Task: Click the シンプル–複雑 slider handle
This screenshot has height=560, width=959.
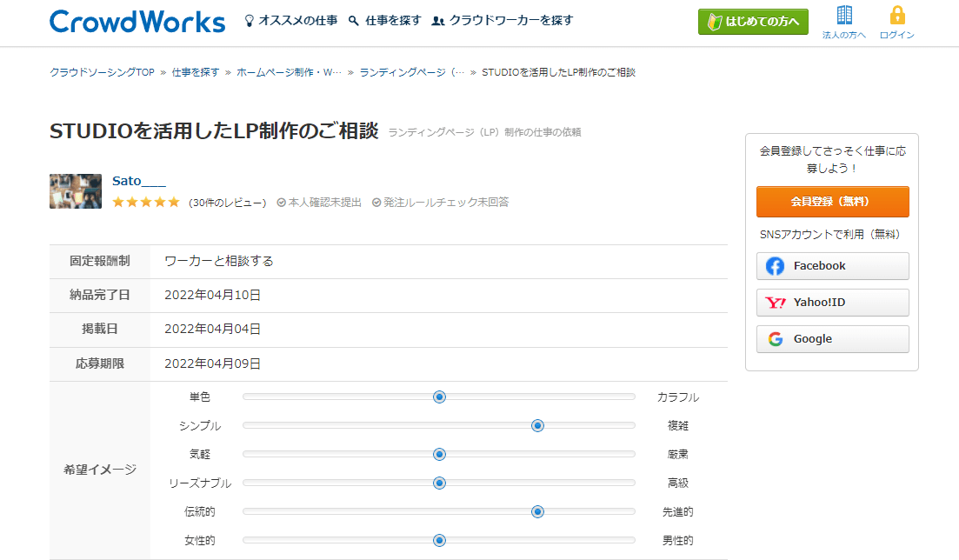Action: [537, 425]
